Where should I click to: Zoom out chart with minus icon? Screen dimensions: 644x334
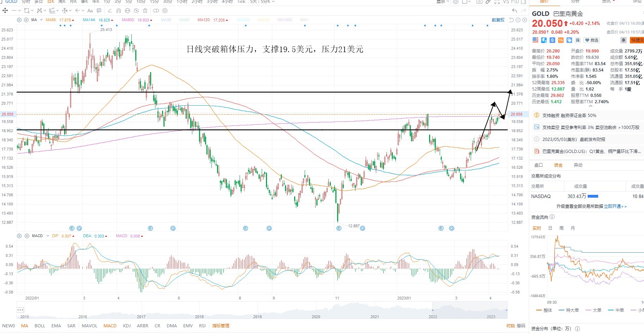tap(518, 20)
